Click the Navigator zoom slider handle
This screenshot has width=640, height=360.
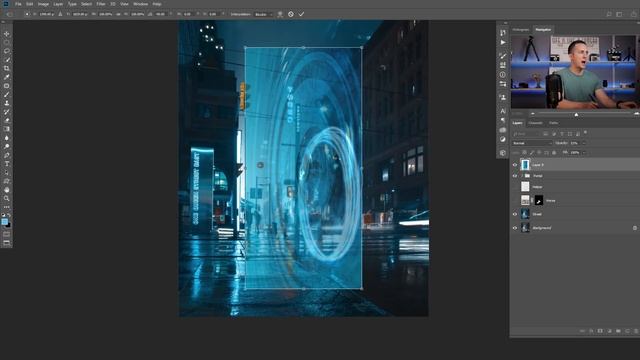point(576,115)
